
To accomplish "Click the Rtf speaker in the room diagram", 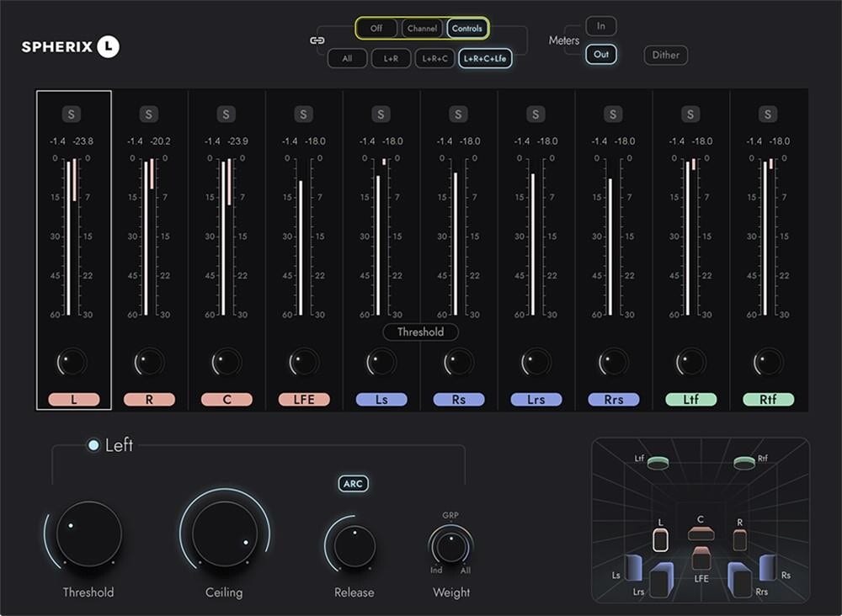I will (x=745, y=461).
